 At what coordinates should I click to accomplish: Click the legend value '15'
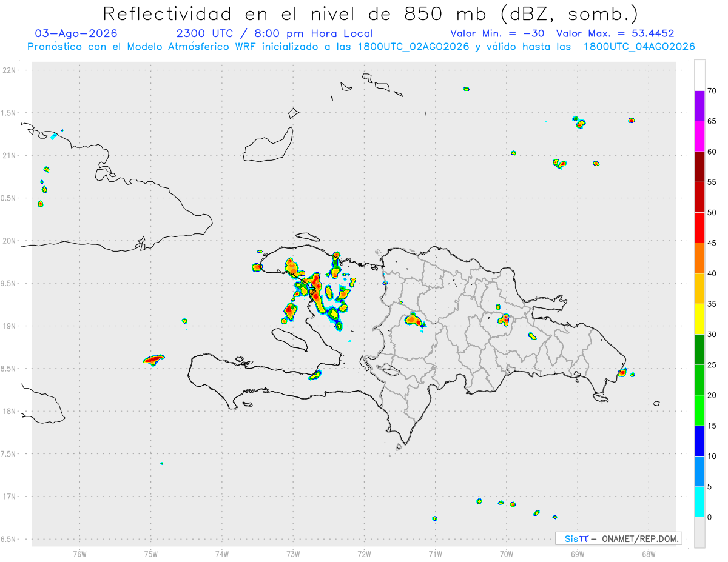click(x=712, y=426)
